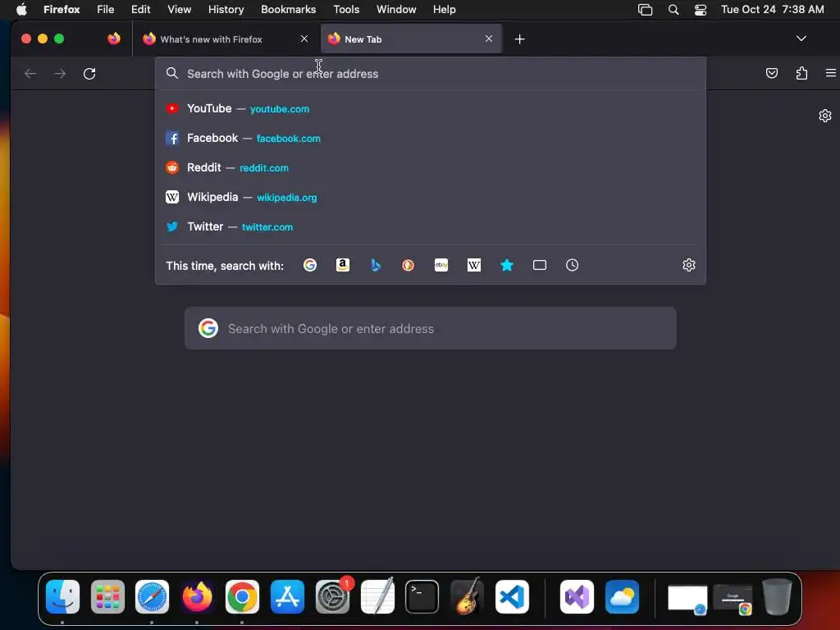Open App Store from the Dock
The width and height of the screenshot is (840, 630).
(287, 596)
